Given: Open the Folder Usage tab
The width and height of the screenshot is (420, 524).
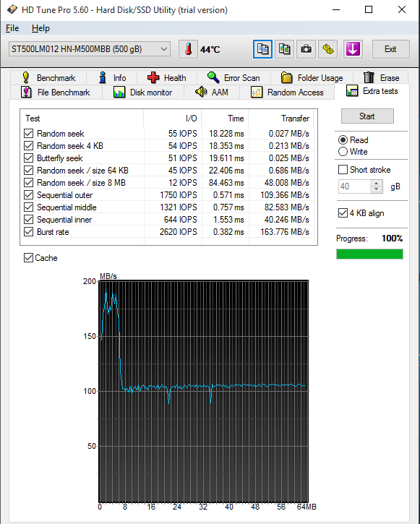Looking at the screenshot, I should coord(312,78).
